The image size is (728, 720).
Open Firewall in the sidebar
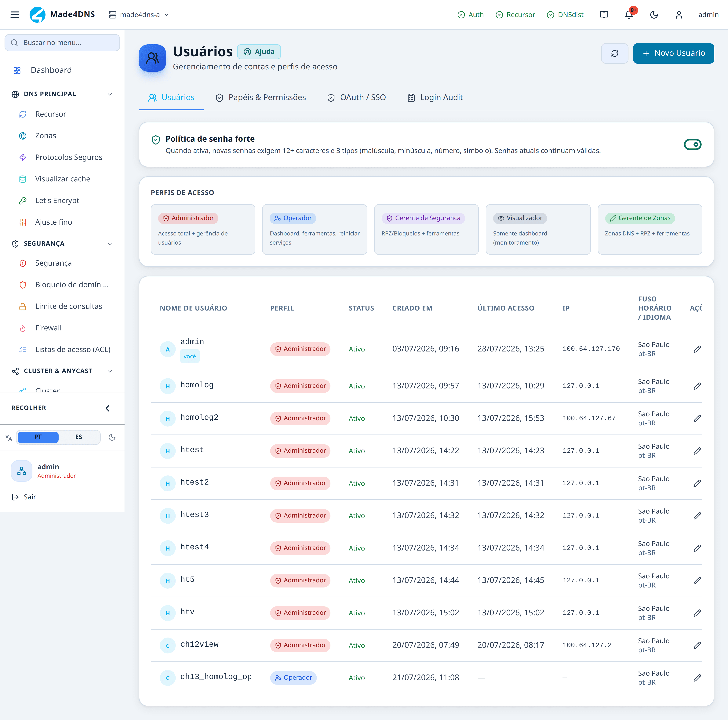(x=62, y=328)
